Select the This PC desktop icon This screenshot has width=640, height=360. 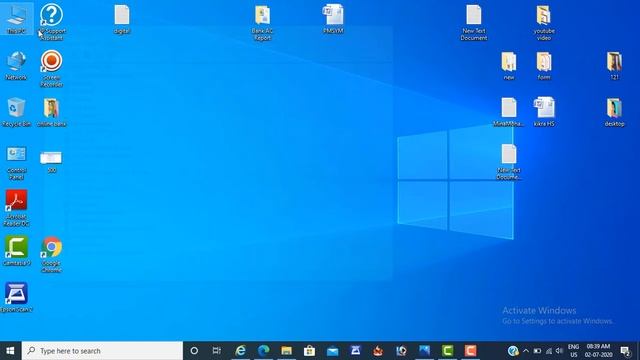coord(16,19)
